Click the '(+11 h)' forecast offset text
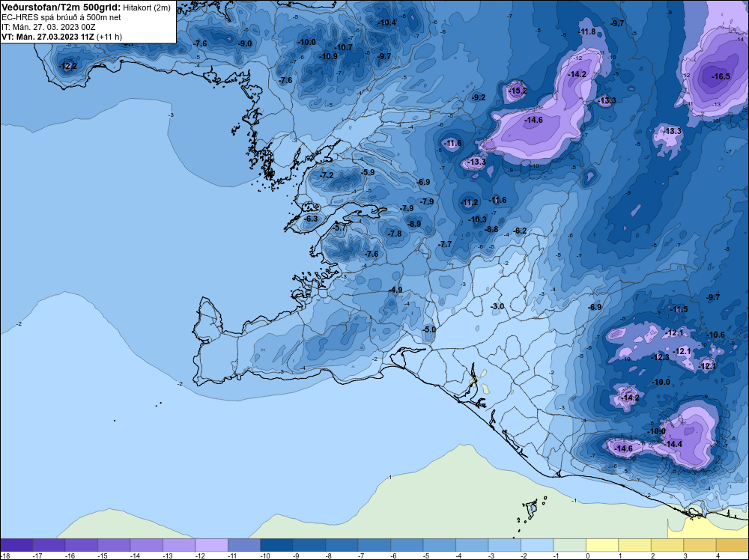Image resolution: width=749 pixels, height=560 pixels. click(x=109, y=37)
